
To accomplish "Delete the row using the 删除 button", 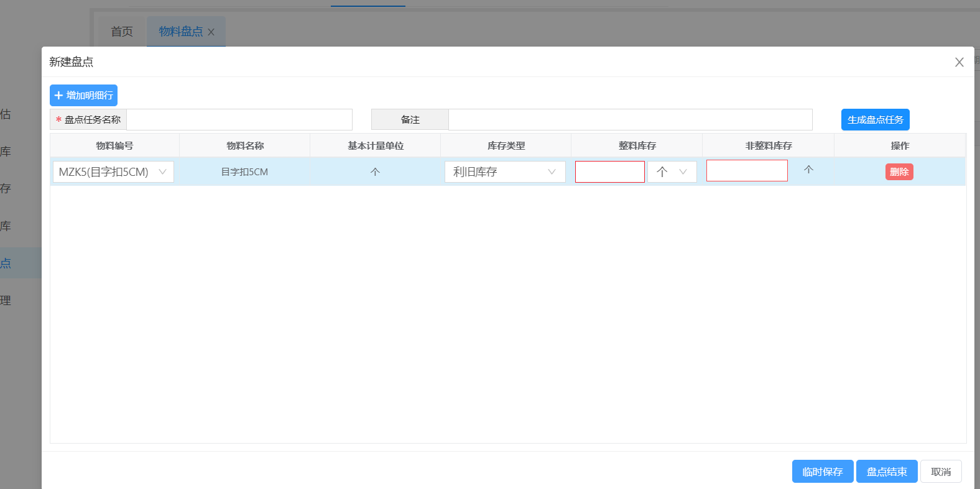I will pos(899,172).
